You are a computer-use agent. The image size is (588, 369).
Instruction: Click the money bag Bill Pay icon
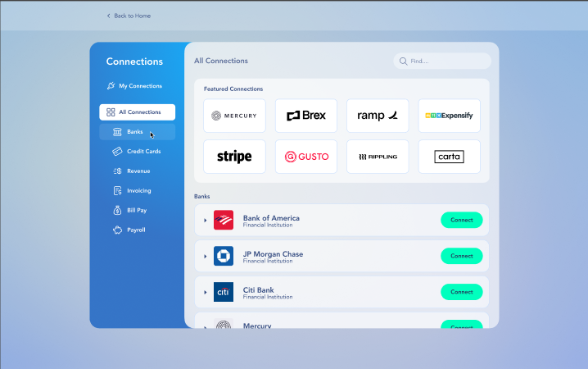point(117,210)
